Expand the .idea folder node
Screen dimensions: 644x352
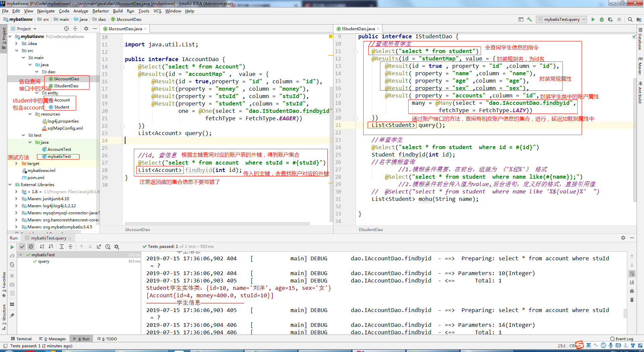click(16, 43)
